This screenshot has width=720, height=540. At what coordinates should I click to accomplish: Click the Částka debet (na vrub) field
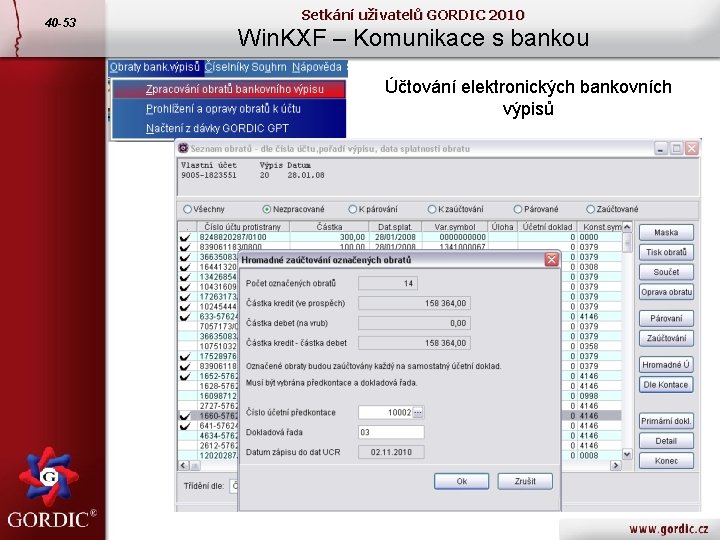tap(414, 323)
